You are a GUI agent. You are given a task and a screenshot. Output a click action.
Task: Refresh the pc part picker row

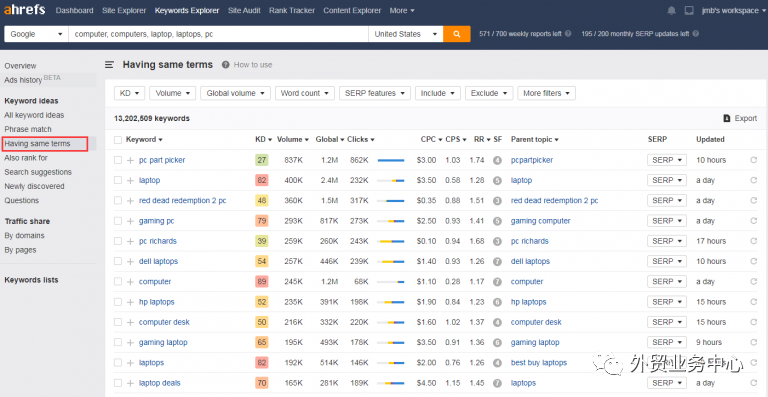click(754, 160)
